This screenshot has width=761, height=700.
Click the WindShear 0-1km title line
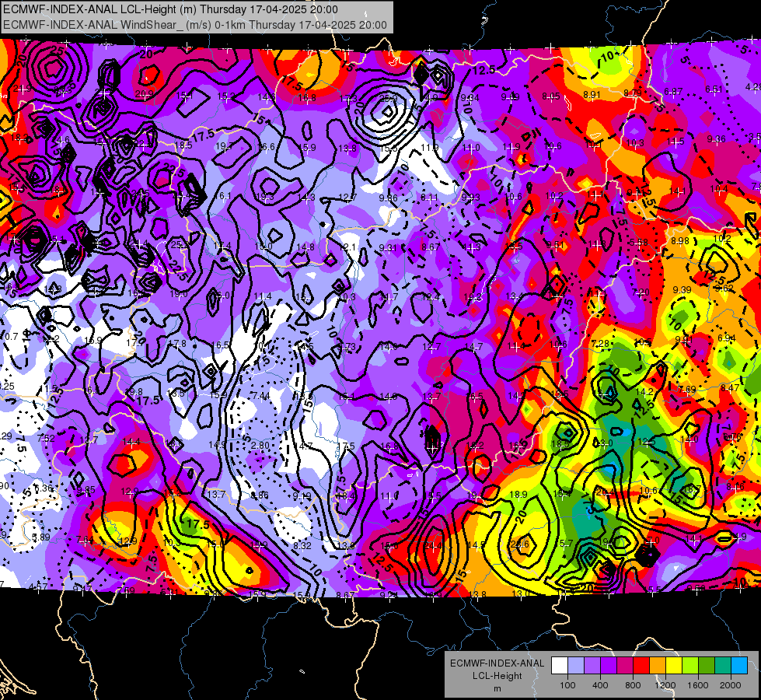point(194,25)
